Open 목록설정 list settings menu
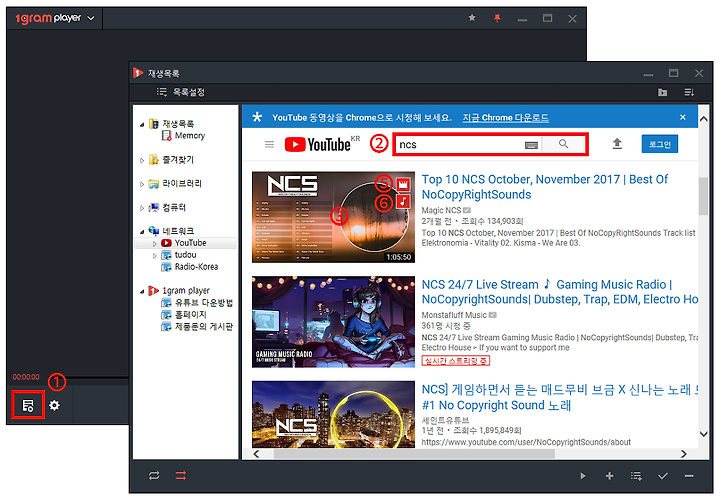Viewport: 720px width, 500px height. click(180, 92)
